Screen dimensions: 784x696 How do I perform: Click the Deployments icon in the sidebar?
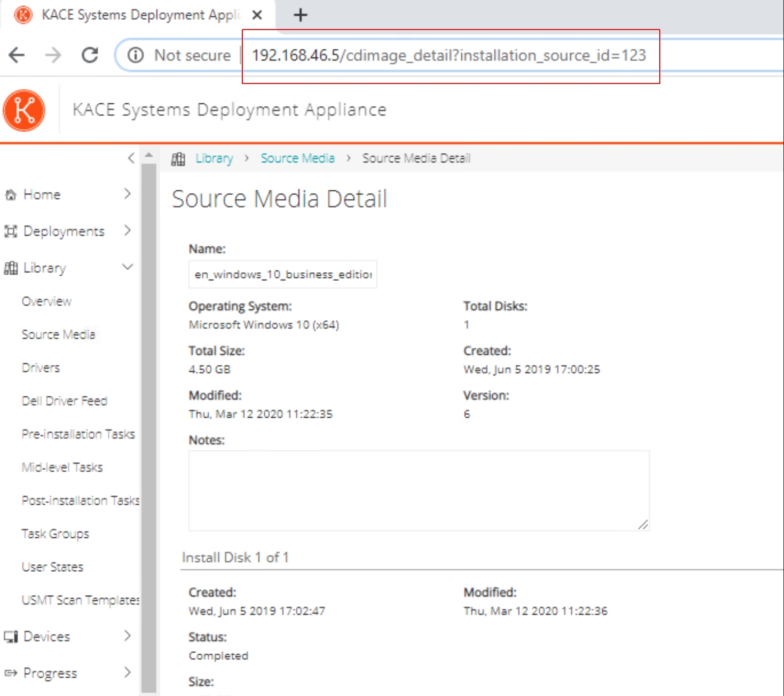pos(11,231)
